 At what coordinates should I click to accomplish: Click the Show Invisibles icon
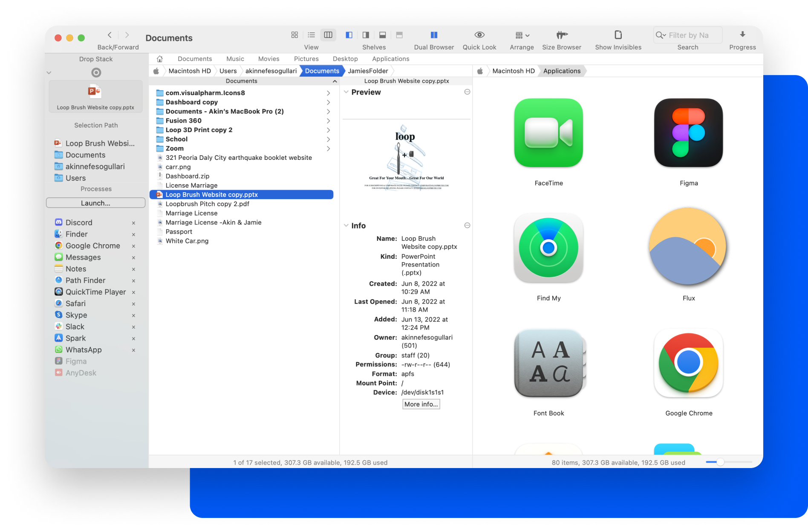[618, 35]
